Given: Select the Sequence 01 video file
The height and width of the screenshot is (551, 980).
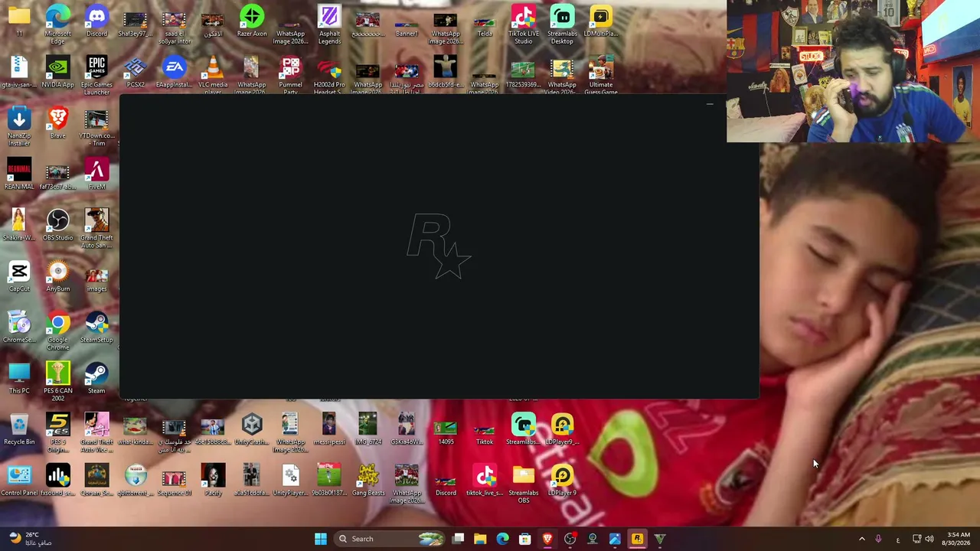Looking at the screenshot, I should (x=174, y=481).
